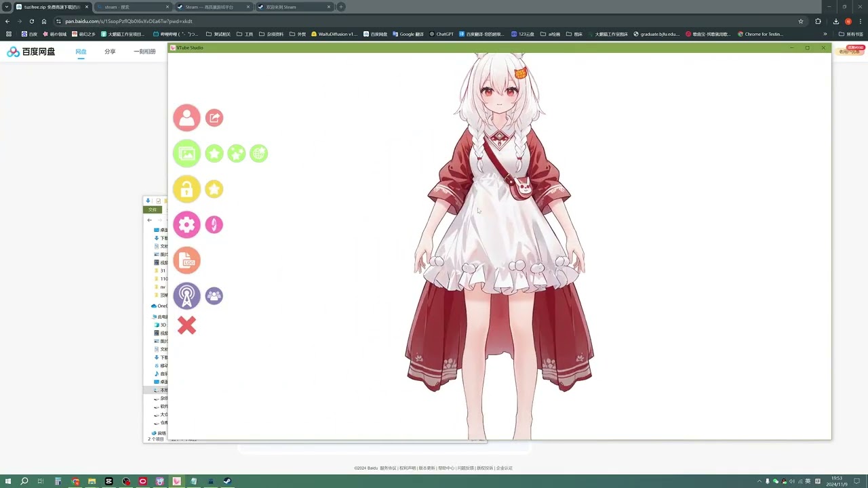Screen dimensions: 868x488
Task: Open a new Chrome tab
Action: pos(341,7)
